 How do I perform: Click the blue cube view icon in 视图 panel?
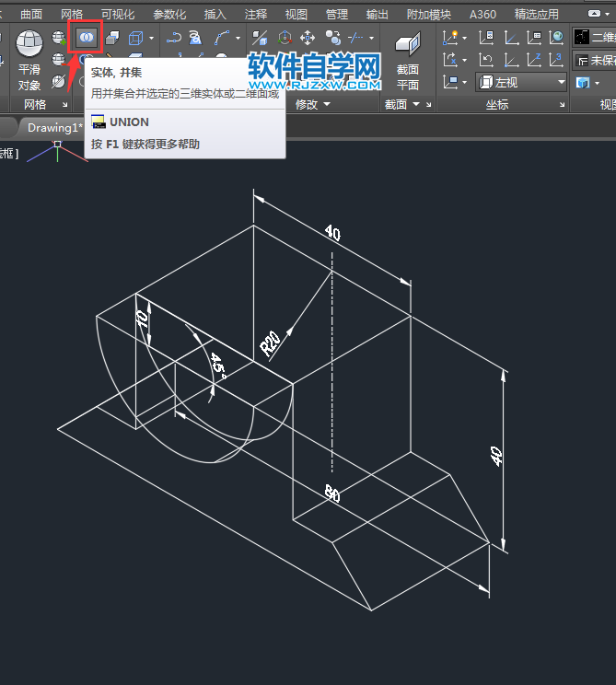(583, 82)
